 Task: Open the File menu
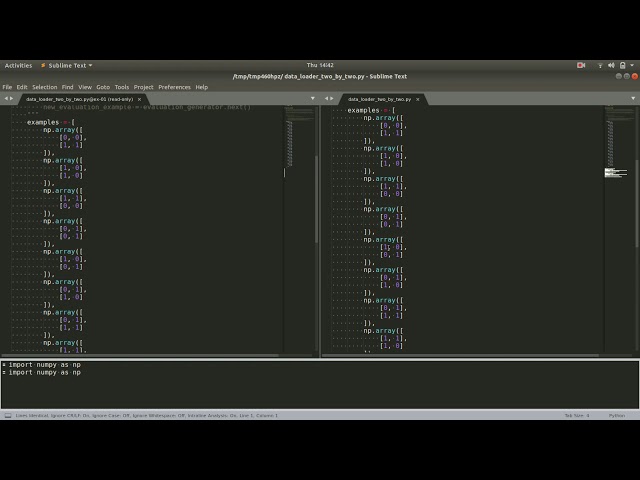point(7,87)
